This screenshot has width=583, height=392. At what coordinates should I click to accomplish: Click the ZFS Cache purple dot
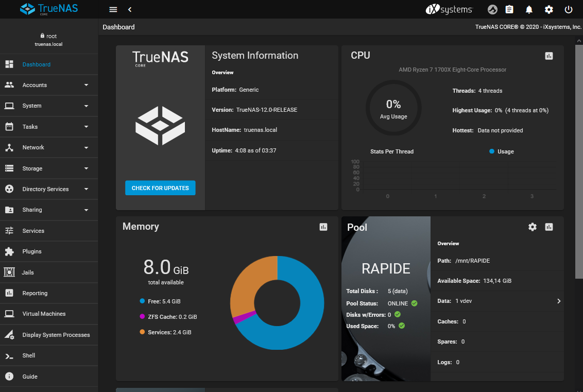pos(142,316)
